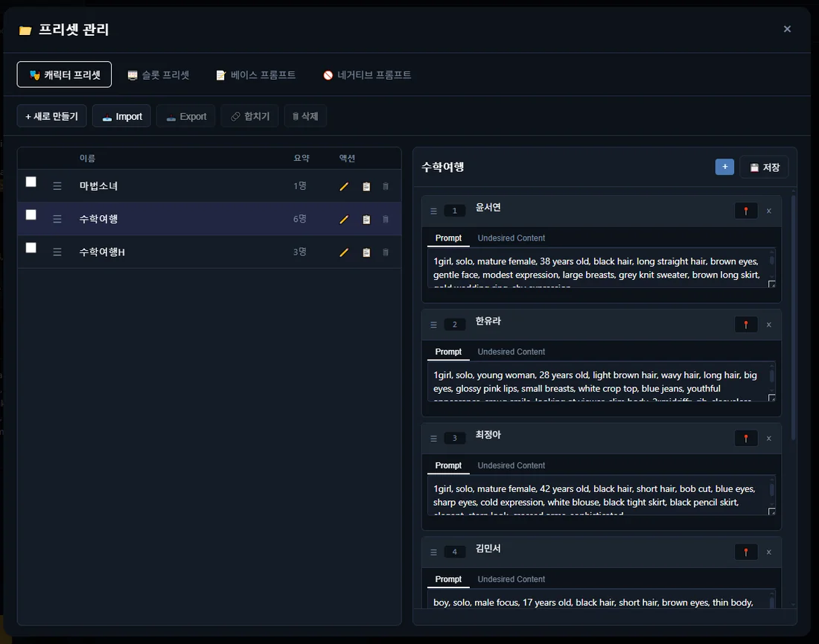The width and height of the screenshot is (819, 644).
Task: Select Undesired Content tab for 김민서
Action: click(x=511, y=579)
